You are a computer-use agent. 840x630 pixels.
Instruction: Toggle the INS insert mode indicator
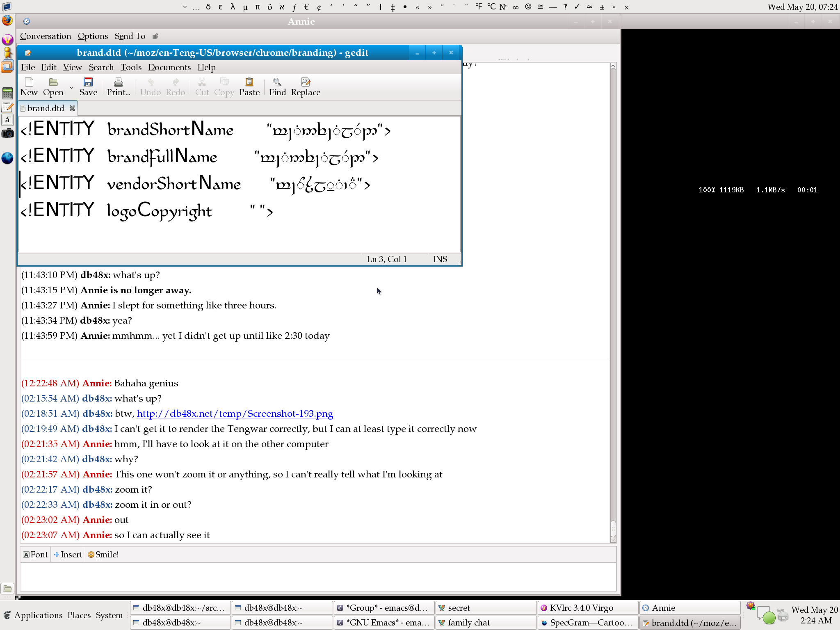440,259
